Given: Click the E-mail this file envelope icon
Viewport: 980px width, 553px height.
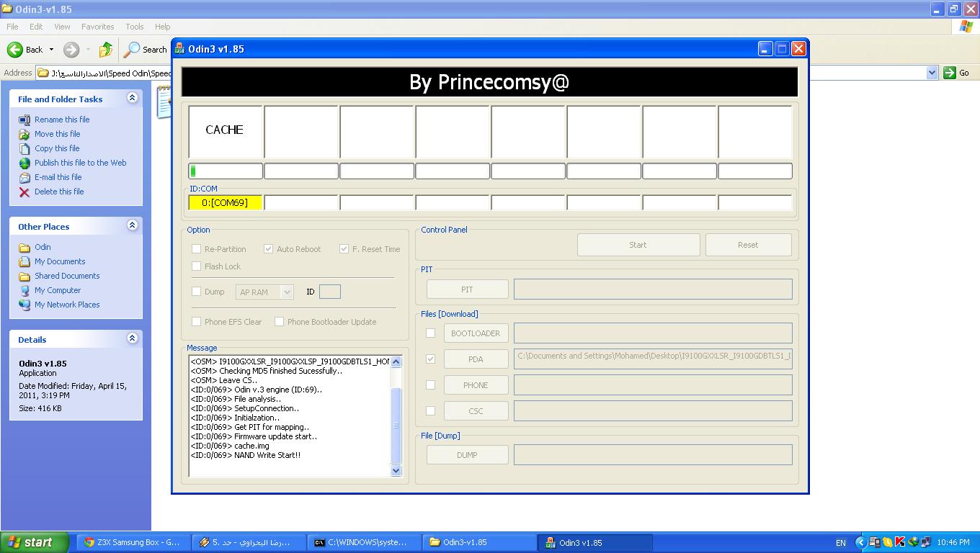Looking at the screenshot, I should [x=24, y=177].
